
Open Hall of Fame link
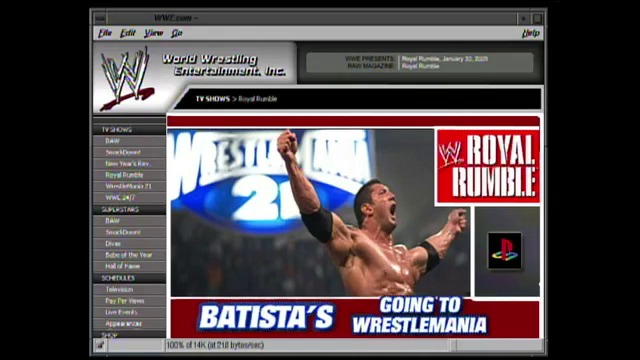coord(122,266)
